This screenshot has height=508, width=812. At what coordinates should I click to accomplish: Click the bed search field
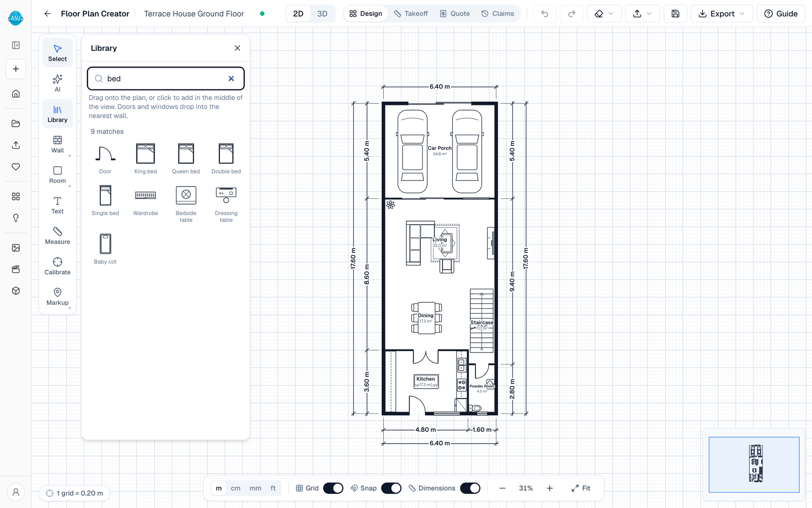(166, 78)
